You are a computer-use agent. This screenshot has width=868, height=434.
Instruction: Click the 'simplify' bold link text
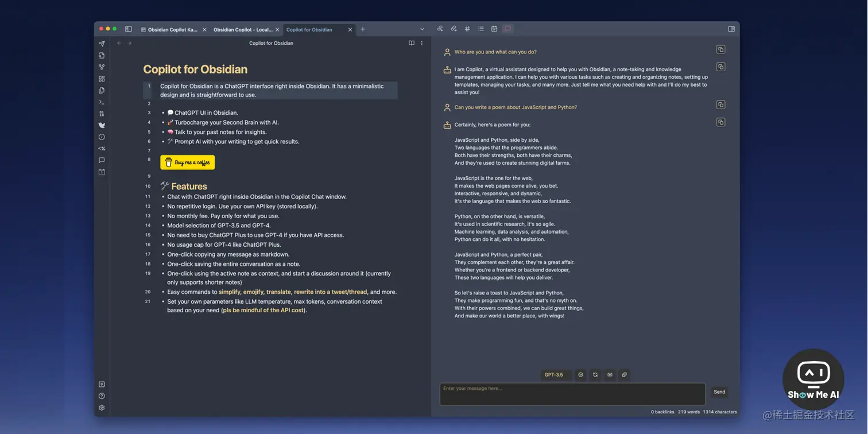point(230,292)
